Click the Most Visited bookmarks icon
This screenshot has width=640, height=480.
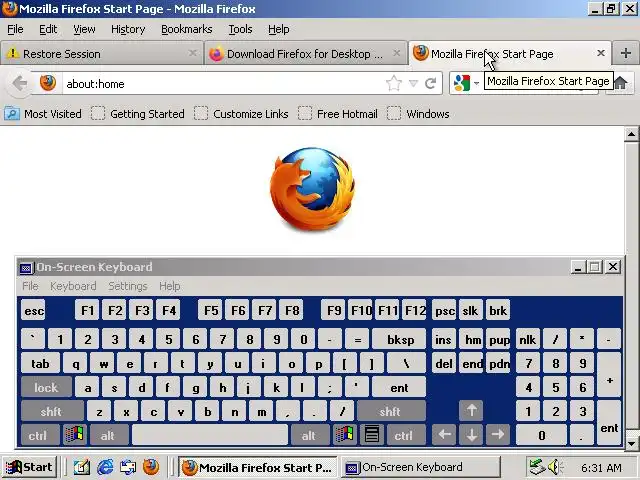[12, 113]
